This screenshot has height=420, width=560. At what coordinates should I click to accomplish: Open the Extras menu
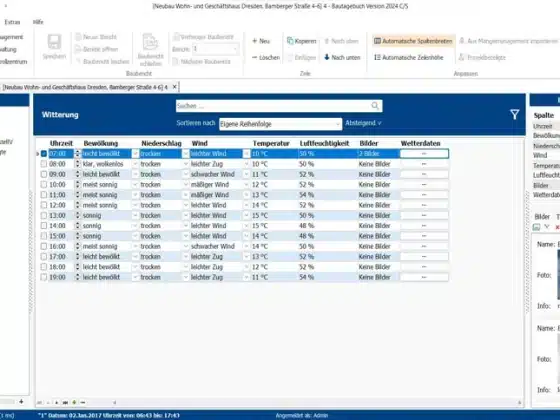click(x=12, y=22)
